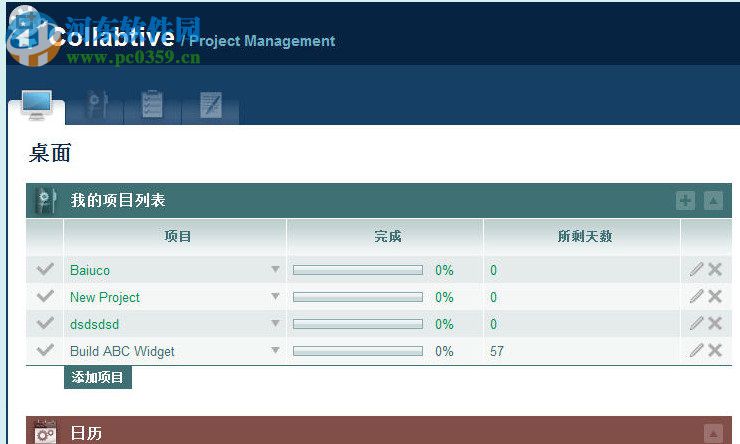740x444 pixels.
Task: Sort by the 完成 column header
Action: pyautogui.click(x=387, y=236)
